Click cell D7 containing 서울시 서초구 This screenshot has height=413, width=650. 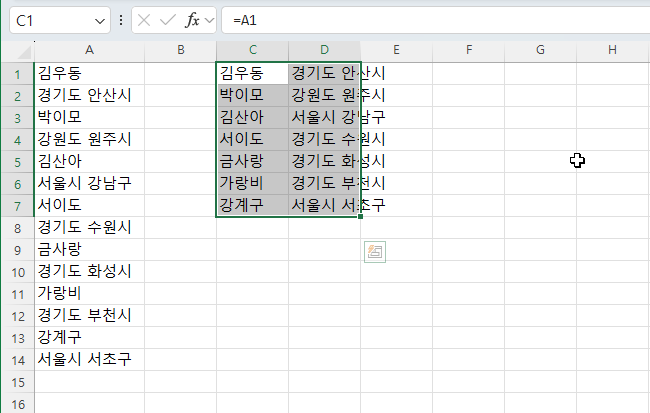(325, 206)
